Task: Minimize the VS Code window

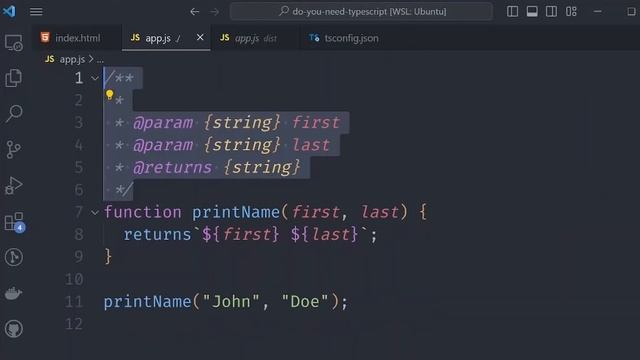Action: (598, 11)
